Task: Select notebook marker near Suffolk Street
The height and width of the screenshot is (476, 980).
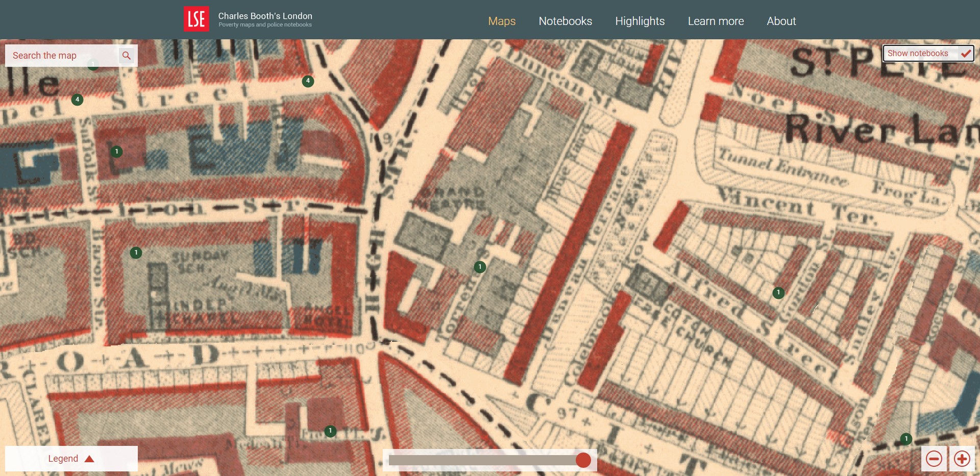Action: click(117, 152)
